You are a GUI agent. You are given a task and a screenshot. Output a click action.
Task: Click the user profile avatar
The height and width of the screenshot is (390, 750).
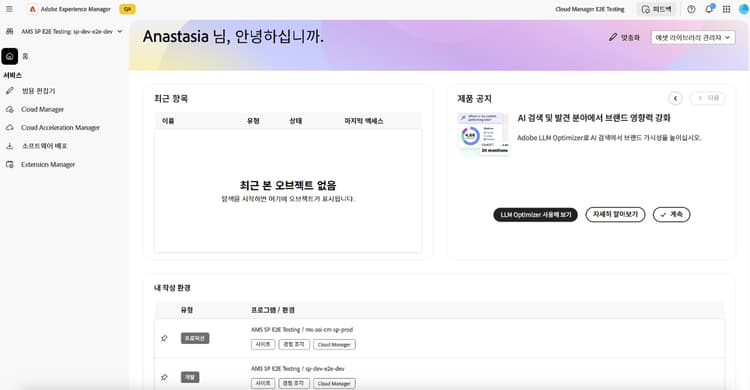pos(745,9)
